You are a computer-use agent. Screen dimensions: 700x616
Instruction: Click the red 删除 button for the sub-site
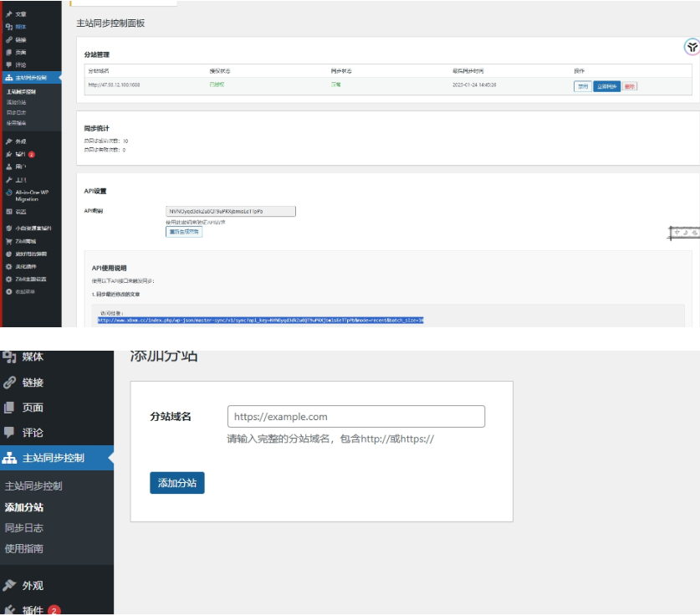[x=630, y=86]
